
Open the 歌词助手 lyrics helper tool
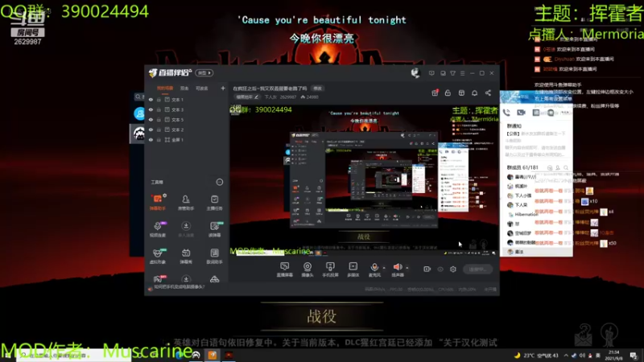tap(214, 256)
